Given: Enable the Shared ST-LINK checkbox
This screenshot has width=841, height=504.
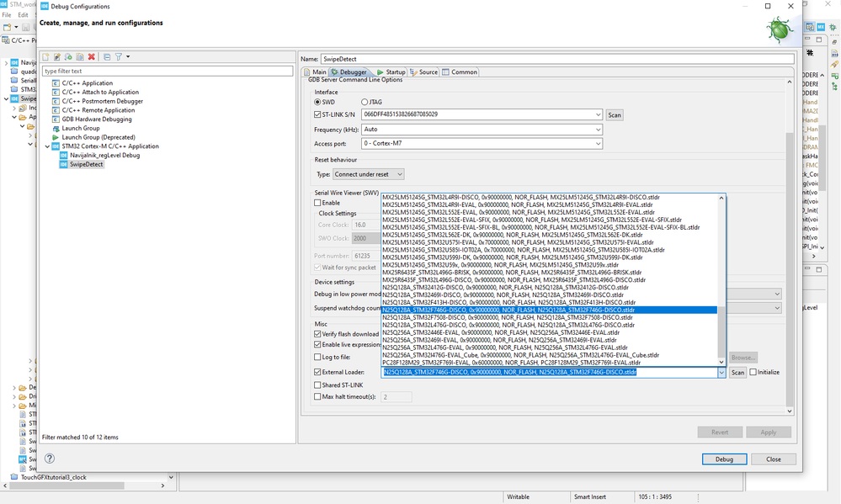Looking at the screenshot, I should click(317, 385).
